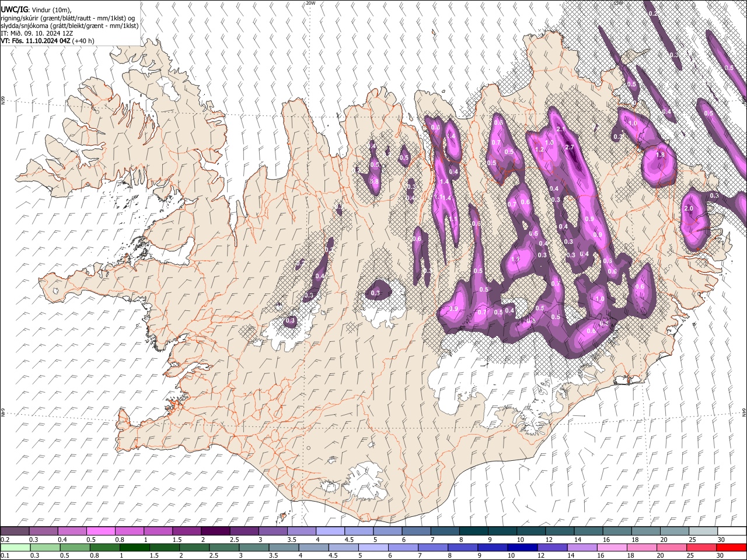Click the navy blue 10–12 swatch in bottom legend
This screenshot has height=560, width=747.
tap(522, 547)
